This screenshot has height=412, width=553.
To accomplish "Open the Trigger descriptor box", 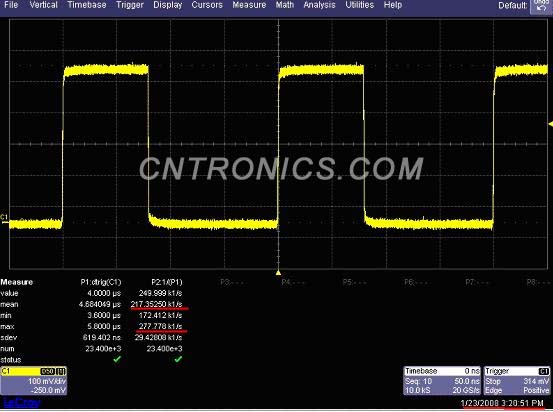I will pyautogui.click(x=517, y=381).
